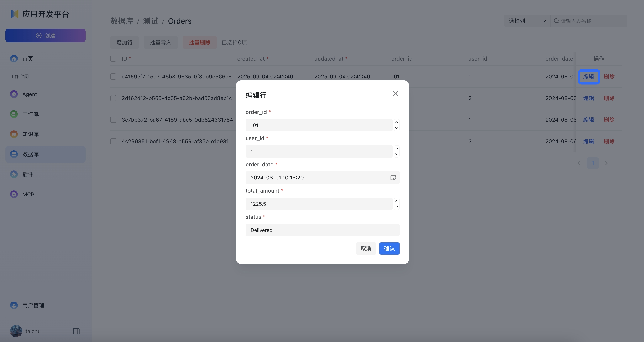This screenshot has height=342, width=644.
Task: Open the MCP sidebar item
Action: pos(28,194)
